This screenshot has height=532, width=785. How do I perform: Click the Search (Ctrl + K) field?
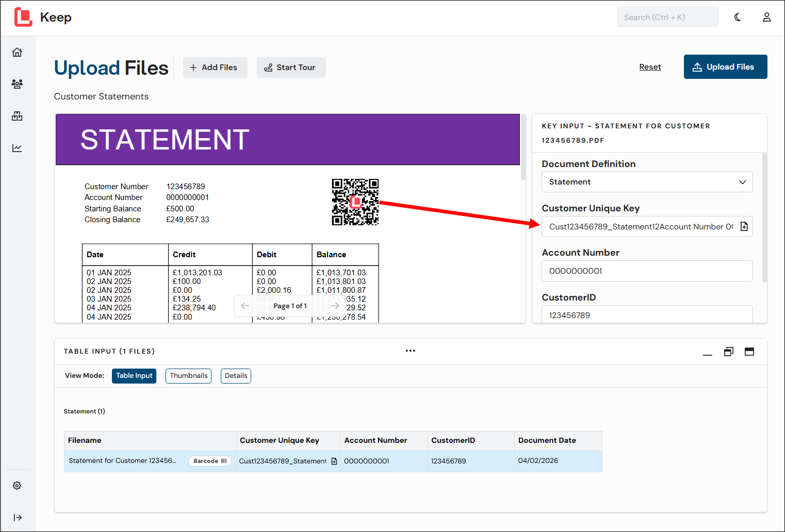tap(667, 17)
